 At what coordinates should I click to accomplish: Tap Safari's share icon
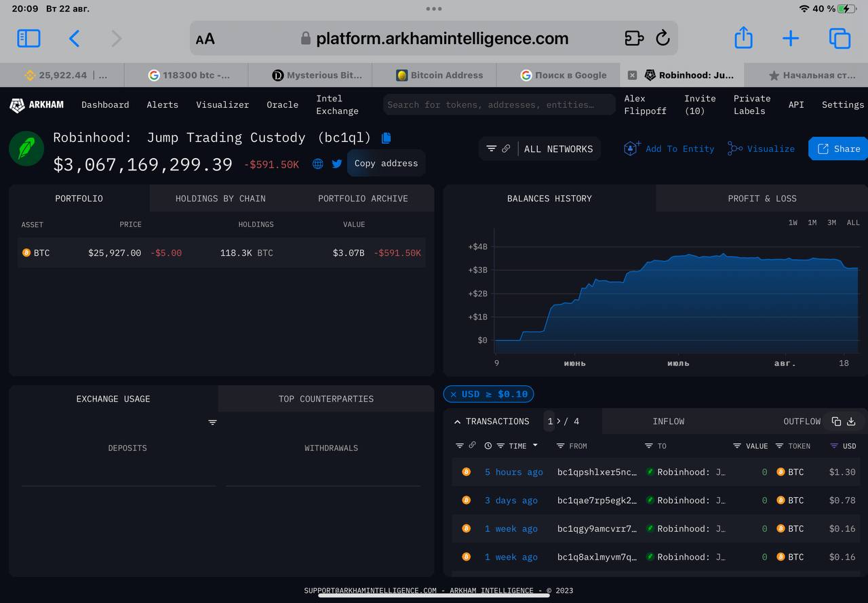(x=744, y=38)
